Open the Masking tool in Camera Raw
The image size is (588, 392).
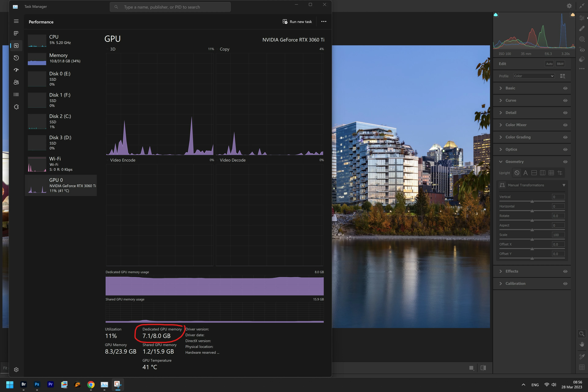point(582,39)
